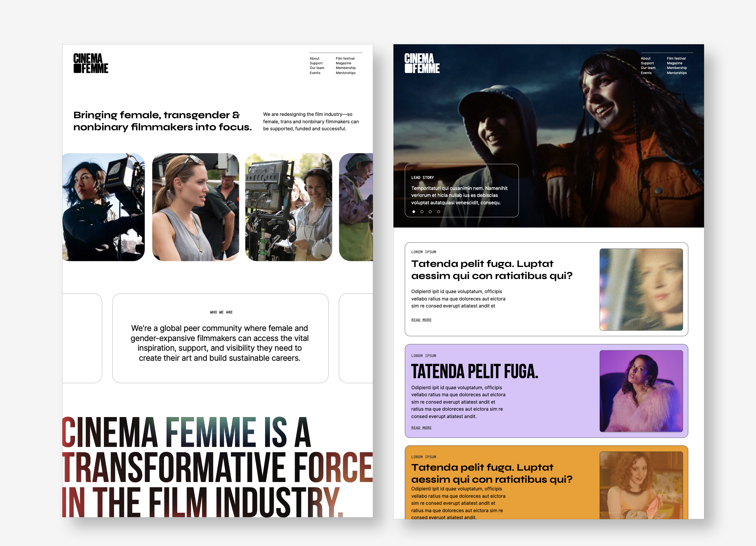Click the white Cinema Femme logo
The image size is (756, 546).
click(x=422, y=63)
